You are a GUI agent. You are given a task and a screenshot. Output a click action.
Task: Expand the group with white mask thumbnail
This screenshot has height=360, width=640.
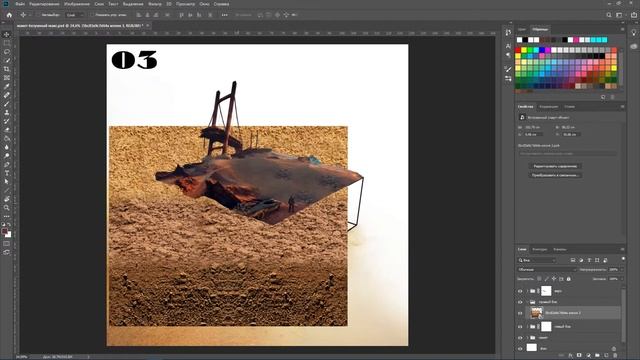(x=527, y=327)
